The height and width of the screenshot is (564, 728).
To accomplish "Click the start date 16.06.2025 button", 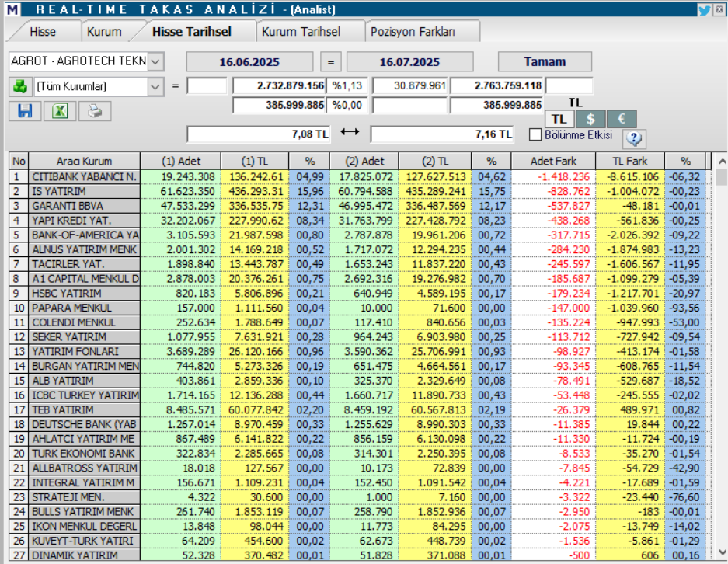I will pos(249,61).
